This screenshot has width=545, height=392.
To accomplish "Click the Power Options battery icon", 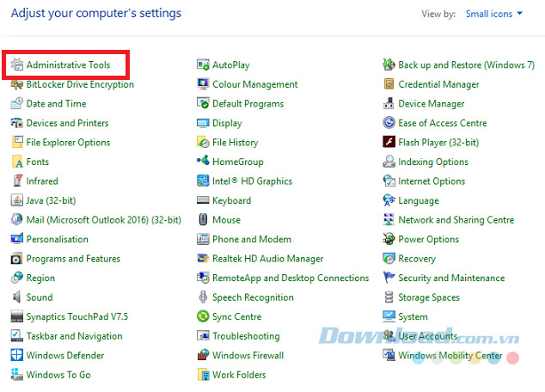I will tap(389, 239).
